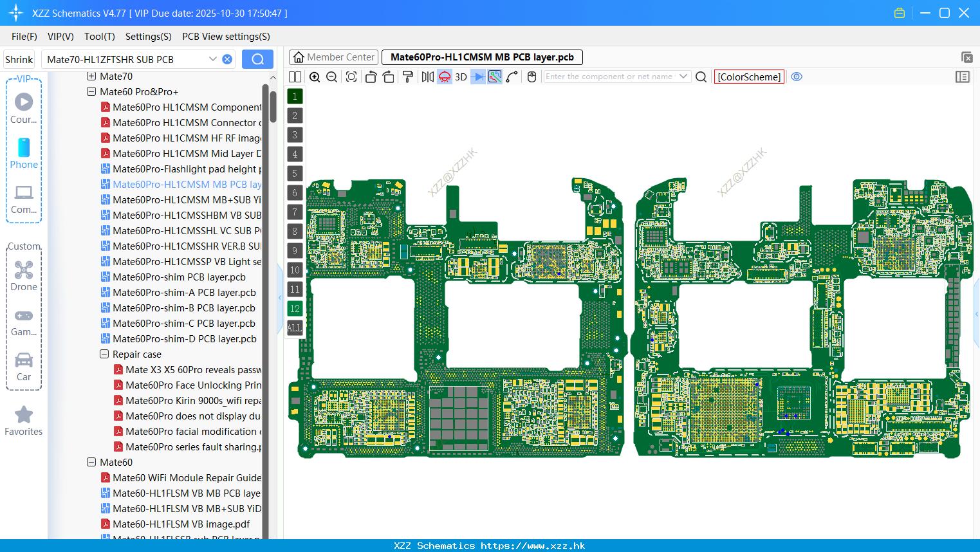Toggle the blue diode direction icon
Screen dimensions: 980x552
(x=478, y=77)
